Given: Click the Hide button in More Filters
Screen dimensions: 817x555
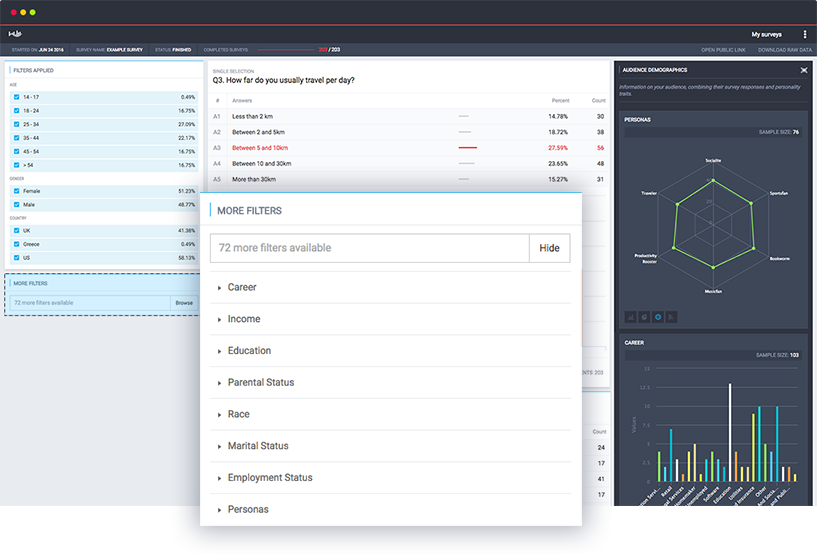Looking at the screenshot, I should [549, 248].
